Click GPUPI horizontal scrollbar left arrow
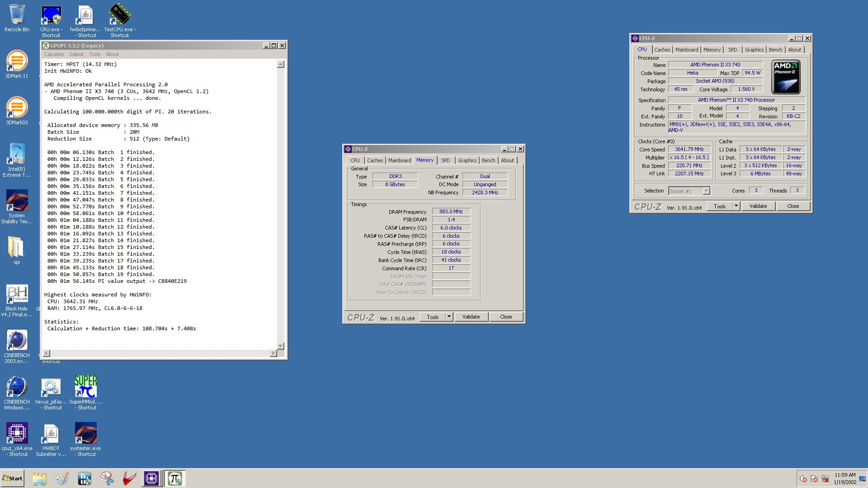Screen dimensions: 868x488 (47, 353)
